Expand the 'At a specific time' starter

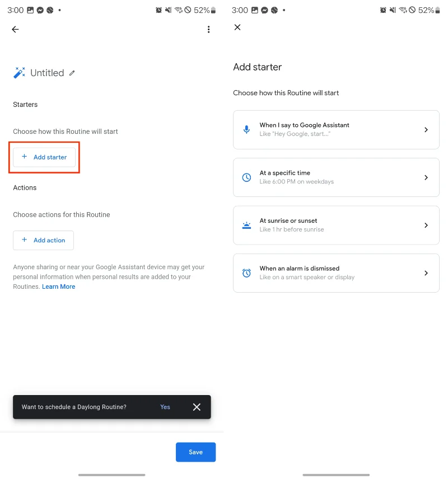pyautogui.click(x=336, y=177)
